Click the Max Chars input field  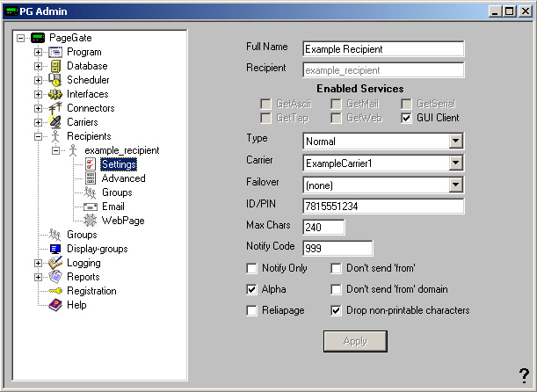coord(323,227)
